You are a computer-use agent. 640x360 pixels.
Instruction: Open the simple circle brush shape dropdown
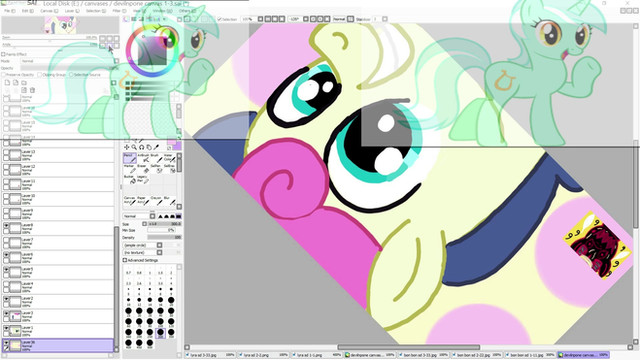(x=142, y=245)
